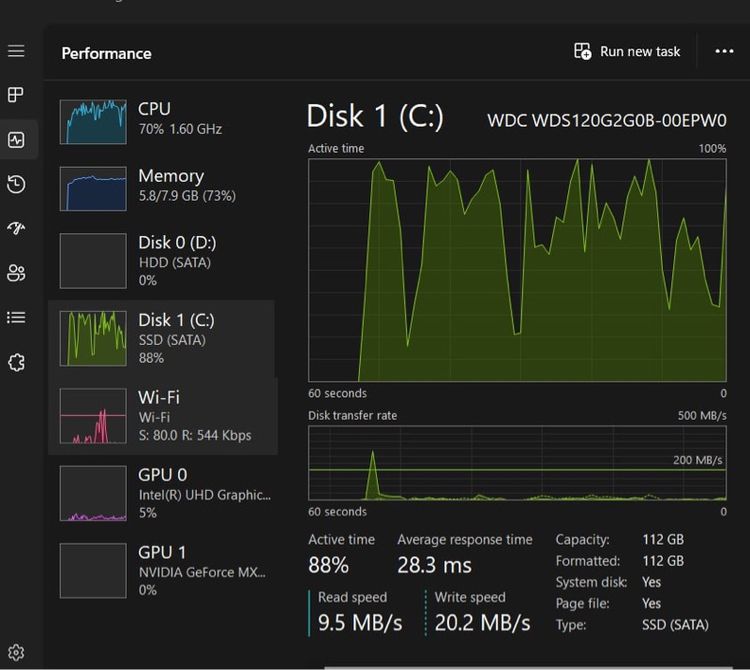Open the Services page puzzle icon
Viewport: 750px width, 670px height.
[16, 362]
